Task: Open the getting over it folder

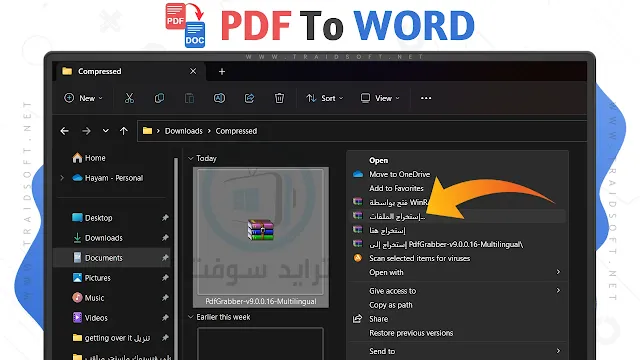Action: click(x=111, y=338)
